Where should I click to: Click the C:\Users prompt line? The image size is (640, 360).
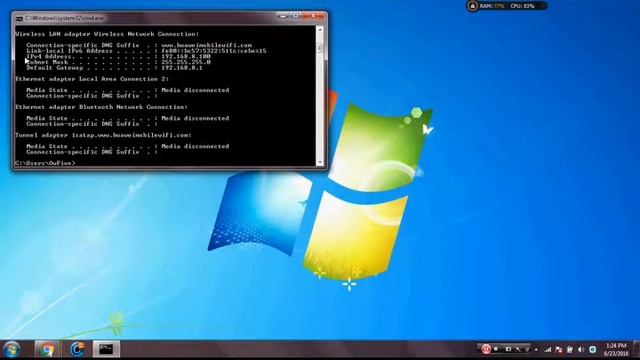point(45,163)
